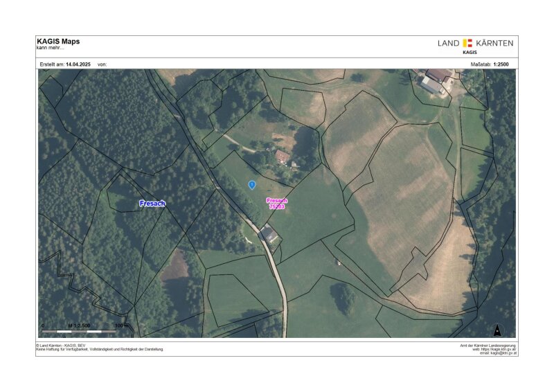Click the pink Fresach 75203 parcel label
The height and width of the screenshot is (392, 554).
[x=277, y=203]
